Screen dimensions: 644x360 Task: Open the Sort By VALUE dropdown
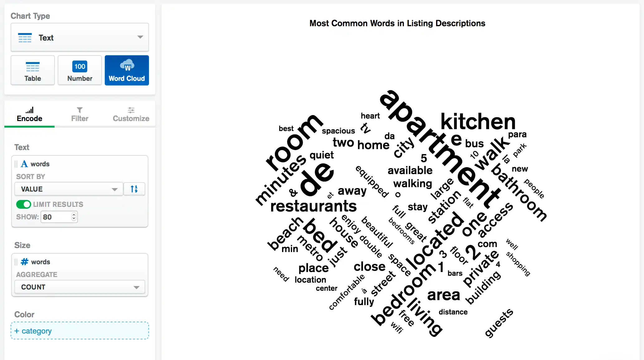tap(69, 189)
